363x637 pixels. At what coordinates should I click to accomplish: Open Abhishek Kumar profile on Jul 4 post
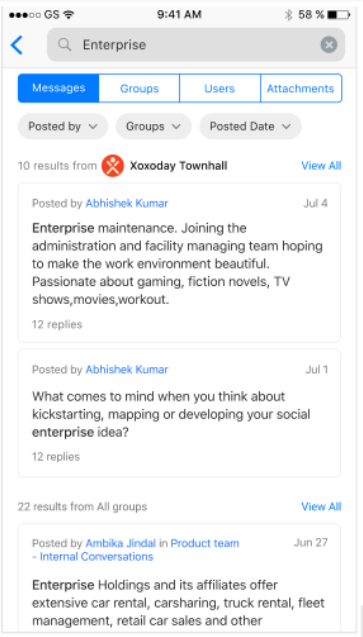tap(127, 203)
